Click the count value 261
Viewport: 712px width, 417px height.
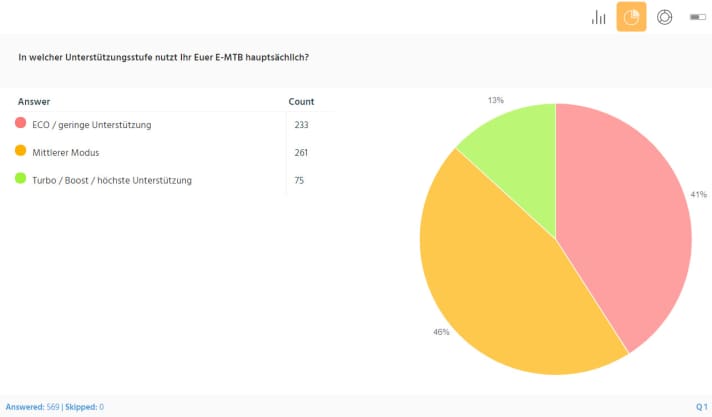click(301, 152)
